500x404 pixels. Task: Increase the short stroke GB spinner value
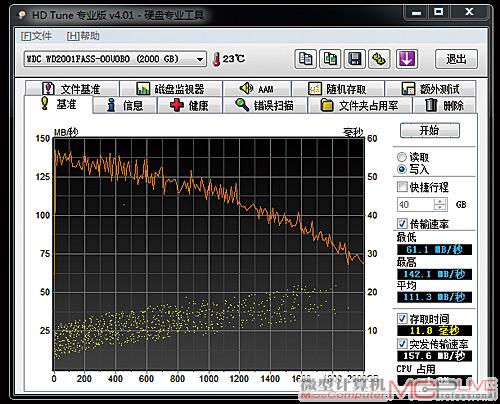coord(440,201)
